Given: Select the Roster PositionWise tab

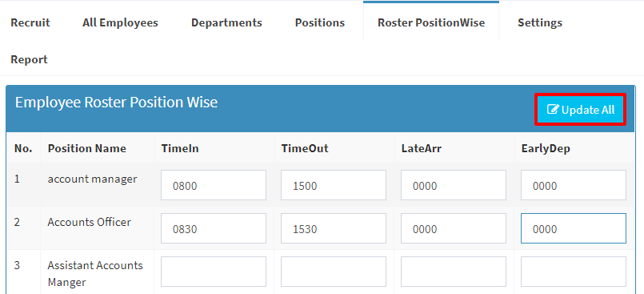Looking at the screenshot, I should click(431, 22).
